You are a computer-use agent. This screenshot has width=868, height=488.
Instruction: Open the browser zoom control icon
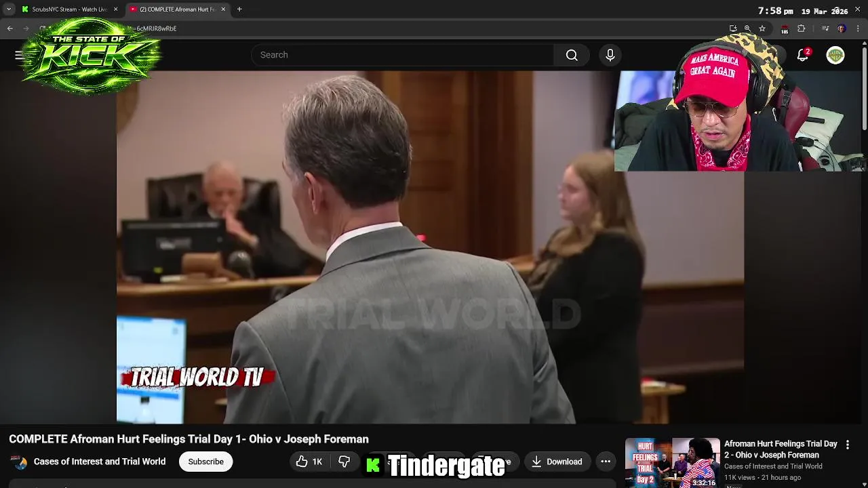click(747, 28)
